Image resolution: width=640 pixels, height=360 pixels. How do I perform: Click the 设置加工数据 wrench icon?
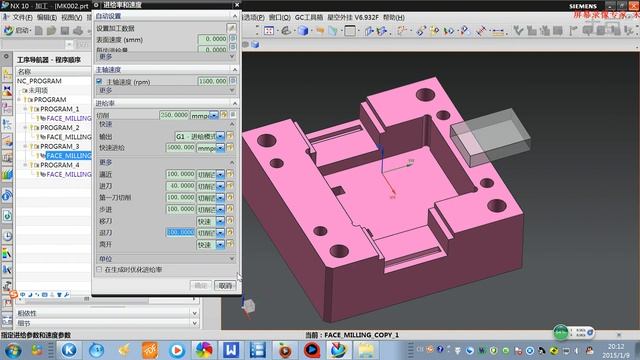pyautogui.click(x=231, y=28)
